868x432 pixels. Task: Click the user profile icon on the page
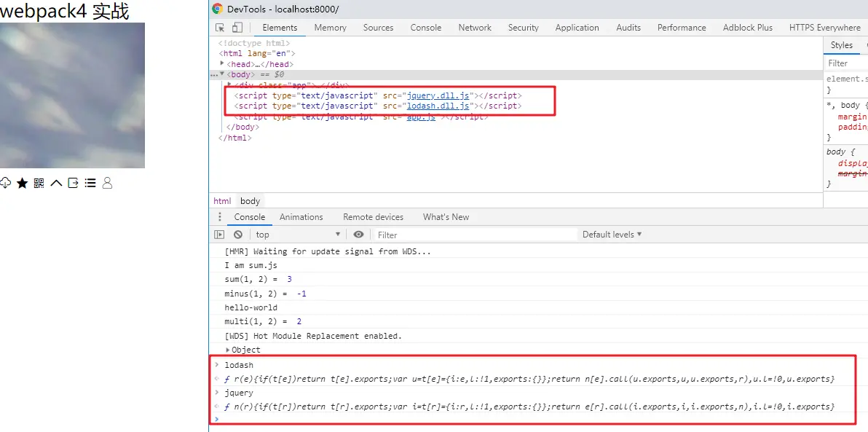coord(107,183)
